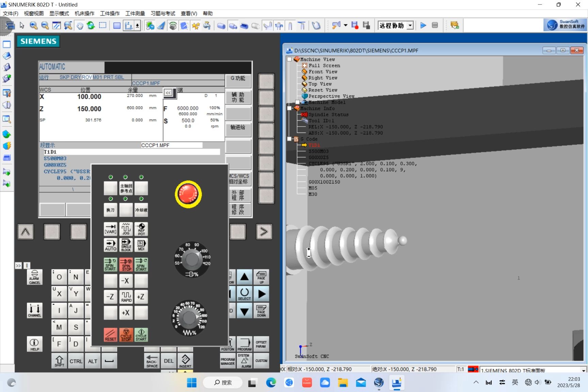Viewport: 588px width, 392px height.
Task: Select Perspective View in the tree
Action: tap(331, 96)
